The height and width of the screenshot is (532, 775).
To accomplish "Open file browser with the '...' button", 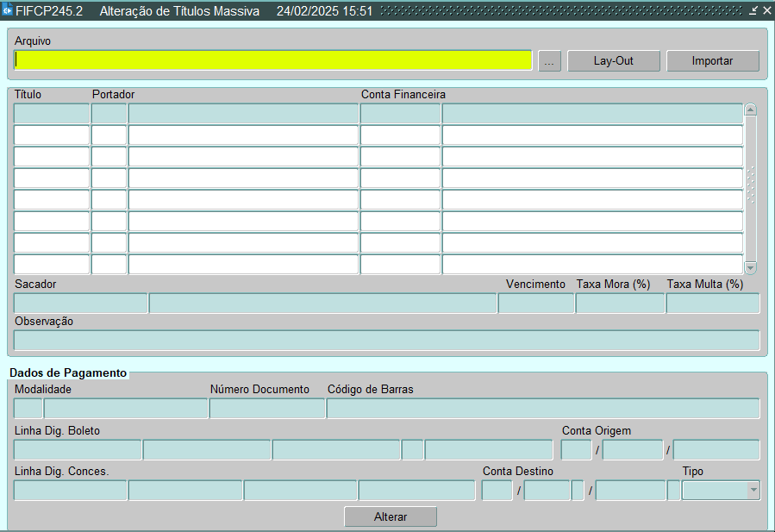I will (x=549, y=61).
